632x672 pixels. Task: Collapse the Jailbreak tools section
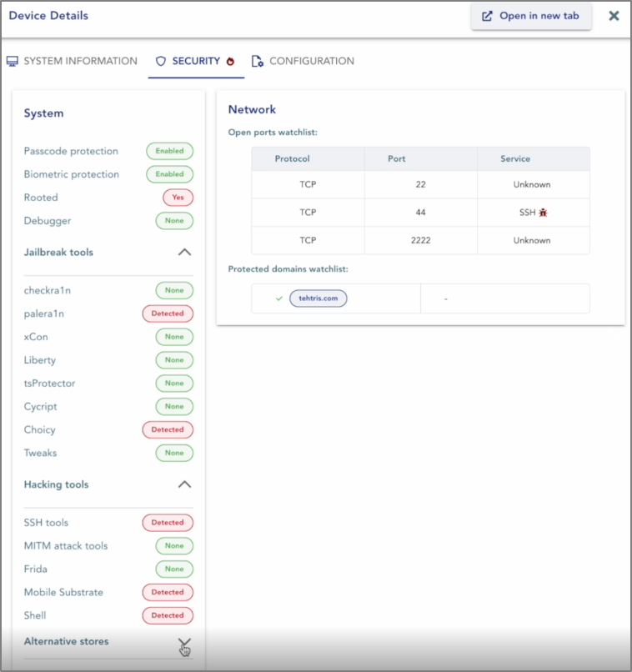[184, 252]
